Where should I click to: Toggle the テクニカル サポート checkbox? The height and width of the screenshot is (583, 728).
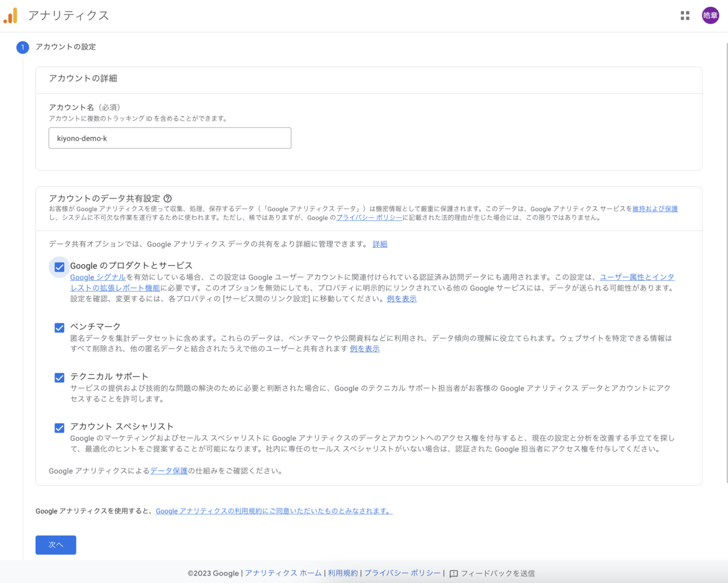(59, 377)
